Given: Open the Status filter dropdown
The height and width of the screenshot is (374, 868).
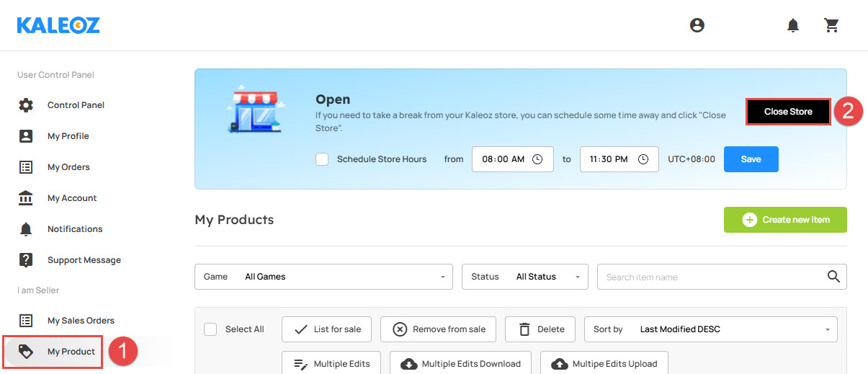Looking at the screenshot, I should tap(525, 277).
